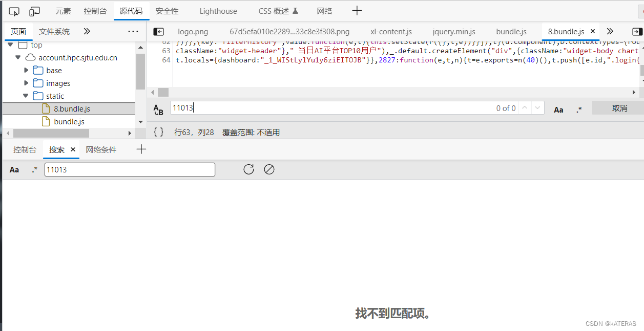Open the more options ellipsis menu
Screen dimensions: 644x331
point(133,31)
